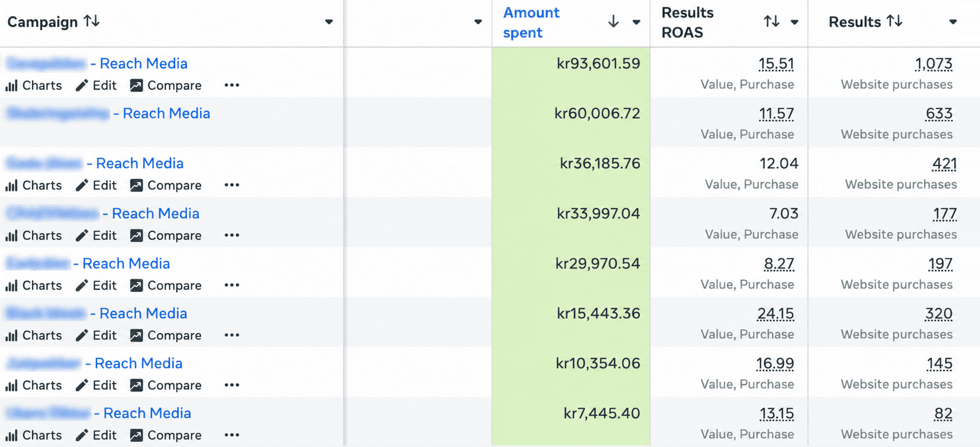Open Charts for the kr93,601.59 campaign

click(x=34, y=85)
